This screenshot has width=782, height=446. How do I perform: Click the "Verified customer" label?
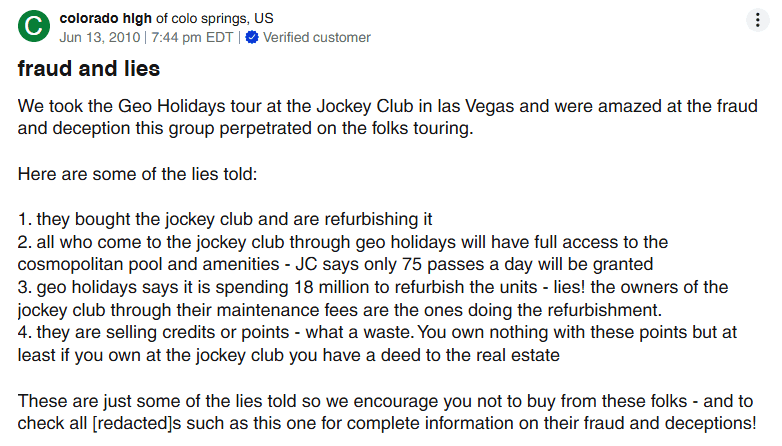316,38
